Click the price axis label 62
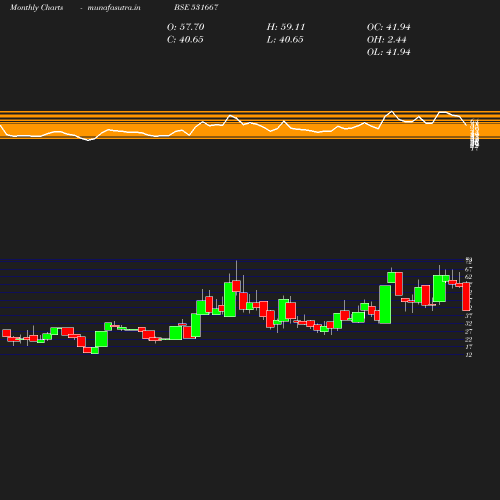The image size is (500, 500). pyautogui.click(x=469, y=277)
